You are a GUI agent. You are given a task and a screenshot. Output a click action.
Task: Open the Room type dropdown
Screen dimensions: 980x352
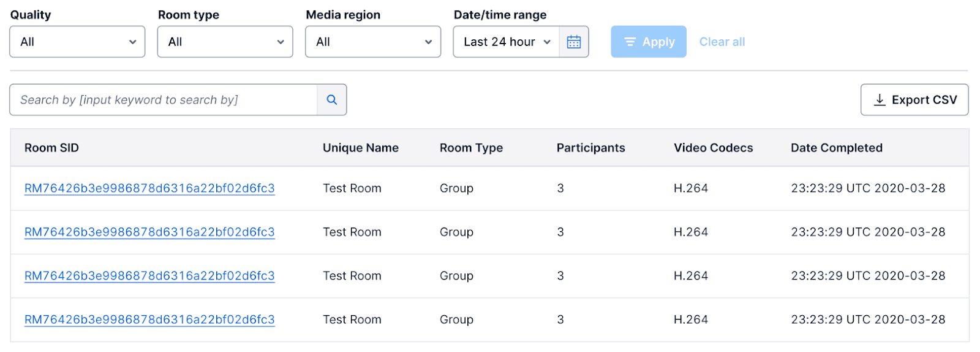pos(225,42)
